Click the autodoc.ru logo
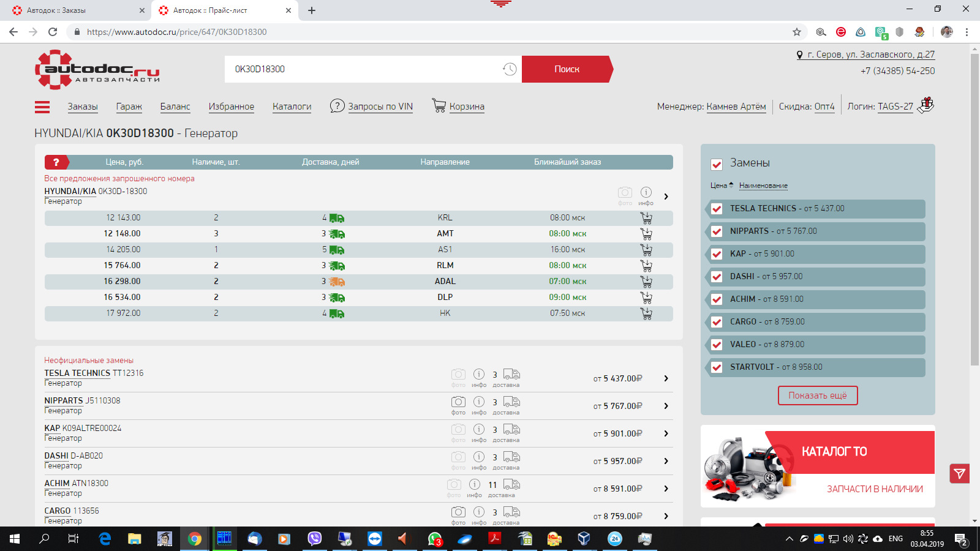Image resolution: width=980 pixels, height=551 pixels. pyautogui.click(x=97, y=70)
